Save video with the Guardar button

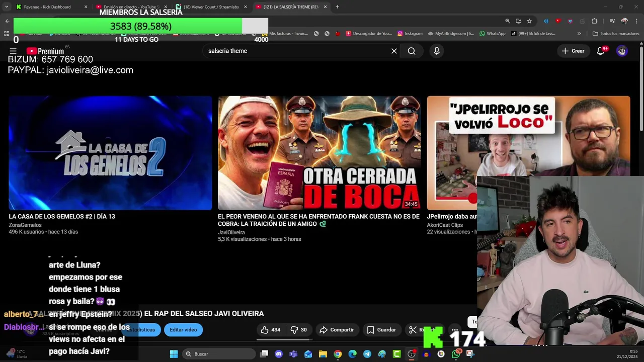[x=381, y=330]
